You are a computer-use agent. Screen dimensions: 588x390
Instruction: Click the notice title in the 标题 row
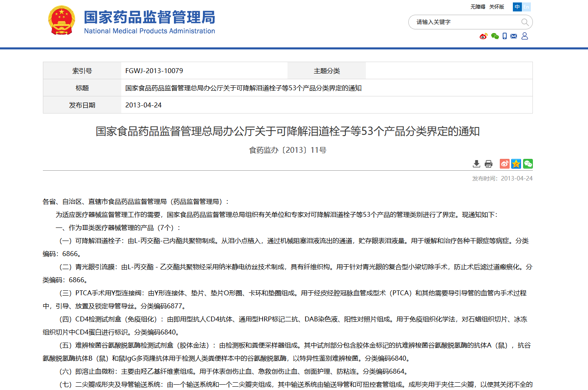pyautogui.click(x=243, y=88)
